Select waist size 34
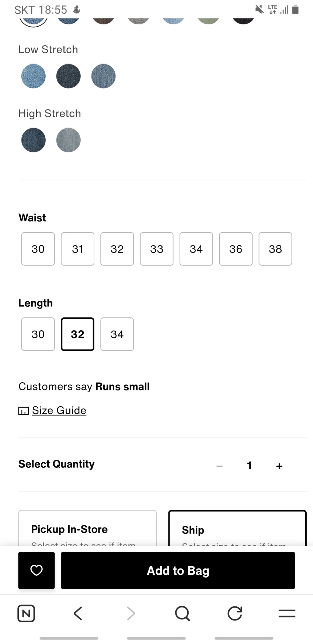Viewport: 313px width, 644px height. coord(196,249)
